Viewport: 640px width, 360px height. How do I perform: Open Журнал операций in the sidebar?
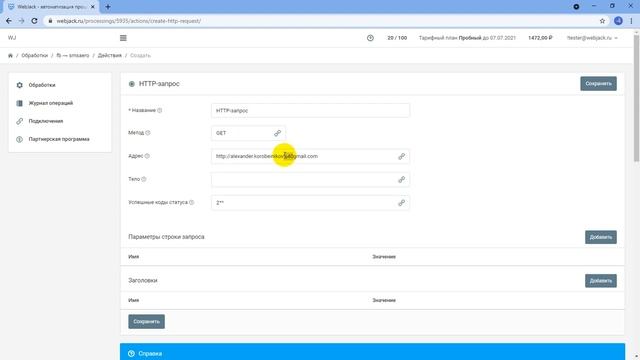pos(51,103)
